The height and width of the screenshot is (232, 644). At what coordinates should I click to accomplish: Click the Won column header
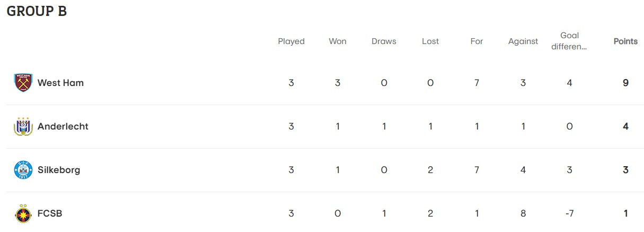(x=338, y=41)
